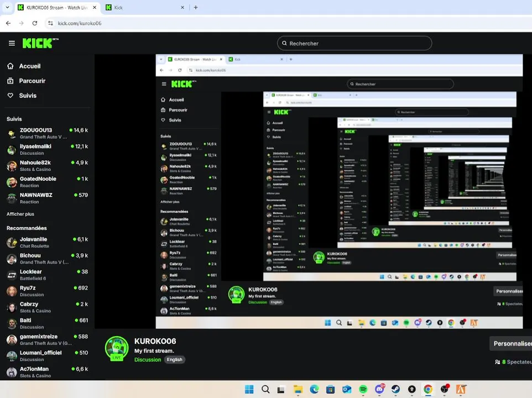
Task: Open Locklear Battlefield 6 channel
Action: point(47,275)
